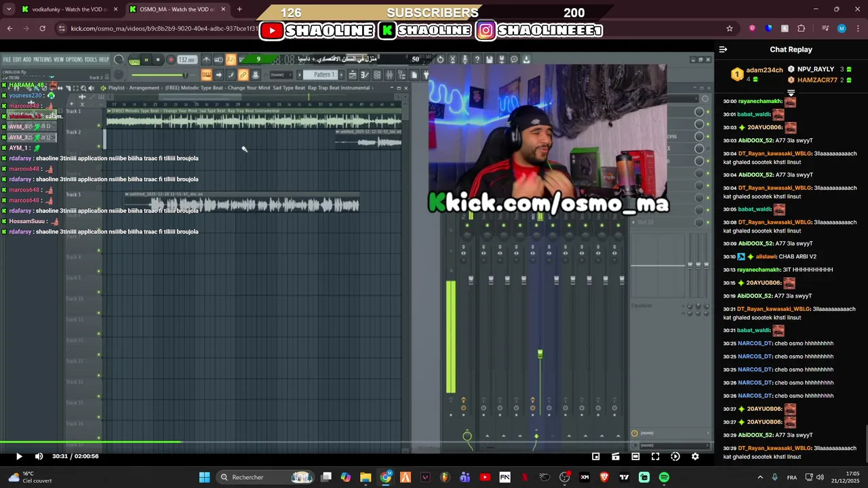This screenshot has height=488, width=868.
Task: Open TradingView from the taskbar
Action: click(624, 477)
